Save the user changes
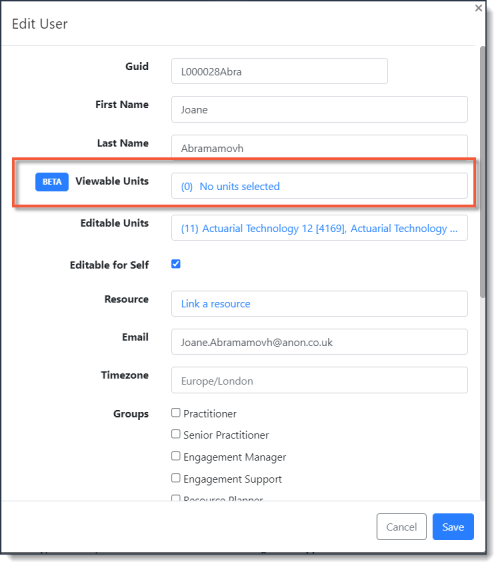This screenshot has width=500, height=568. (453, 527)
